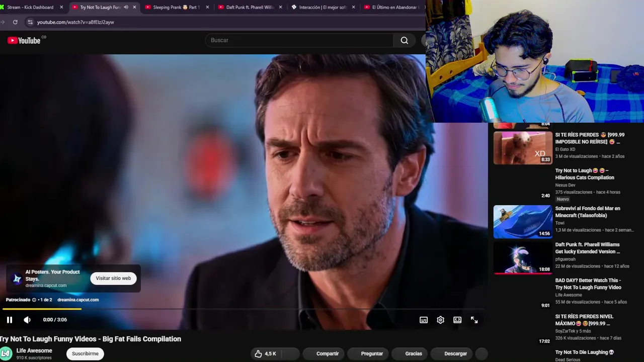Click the Suscribirme button

85,353
